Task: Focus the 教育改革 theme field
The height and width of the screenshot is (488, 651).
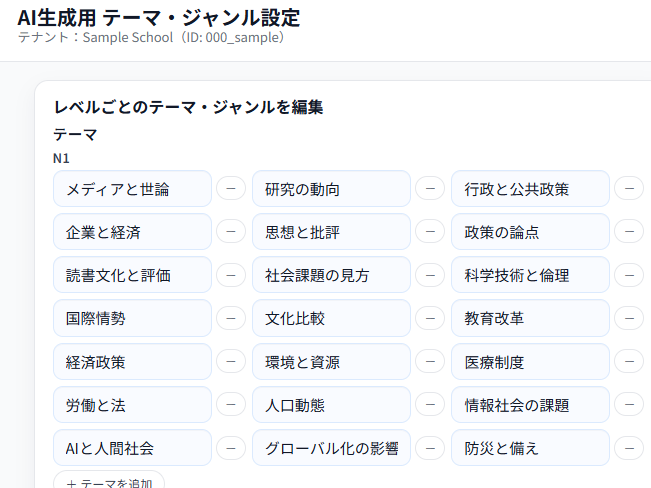Action: (x=530, y=318)
